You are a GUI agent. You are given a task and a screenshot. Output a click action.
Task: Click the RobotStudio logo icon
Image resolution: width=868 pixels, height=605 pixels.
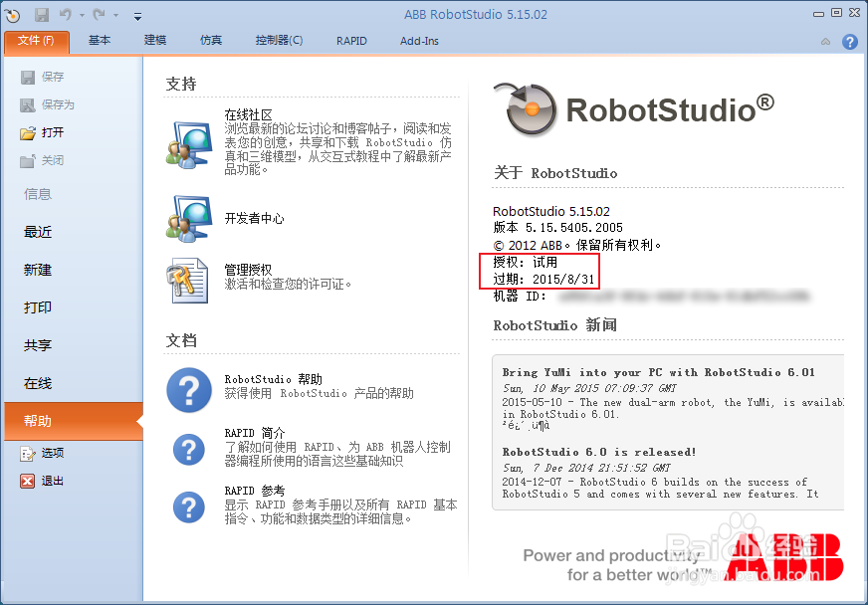525,109
